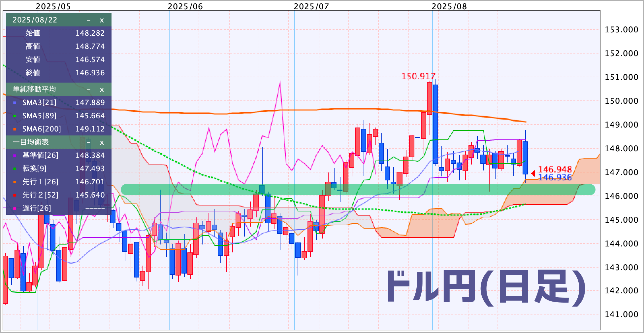Screen dimensions: 644x333
Task: Click the 141.000 price axis label
Action: coord(621,314)
